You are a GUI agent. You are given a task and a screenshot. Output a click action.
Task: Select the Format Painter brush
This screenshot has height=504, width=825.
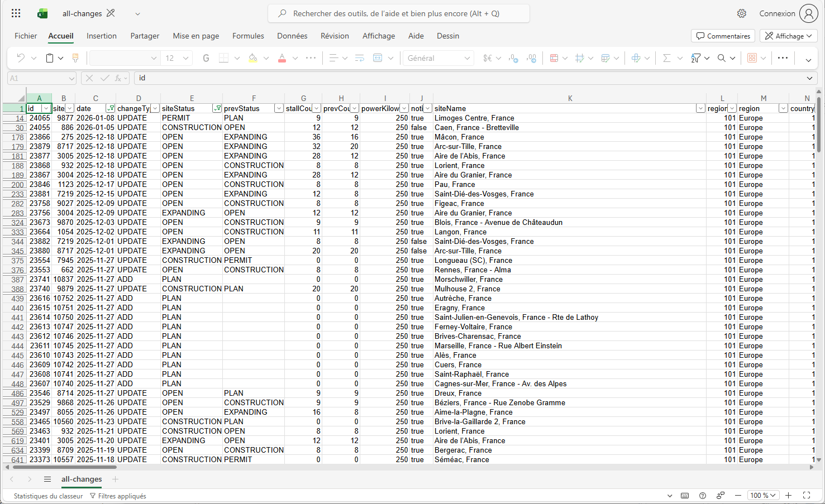(75, 58)
